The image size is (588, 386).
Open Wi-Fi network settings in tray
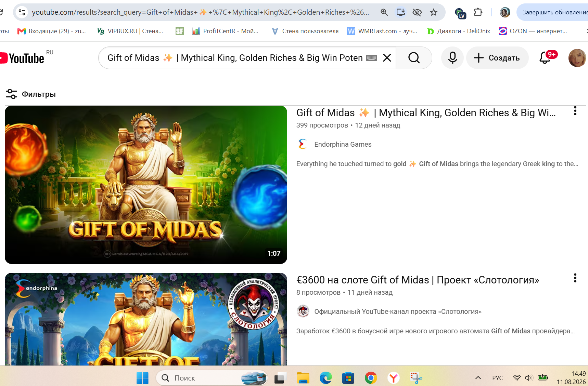click(x=517, y=378)
